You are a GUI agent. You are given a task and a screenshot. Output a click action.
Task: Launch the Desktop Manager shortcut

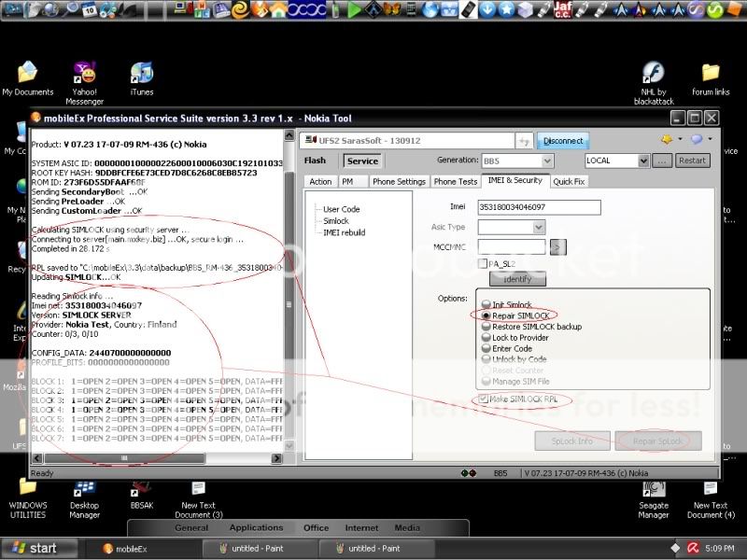coord(84,499)
